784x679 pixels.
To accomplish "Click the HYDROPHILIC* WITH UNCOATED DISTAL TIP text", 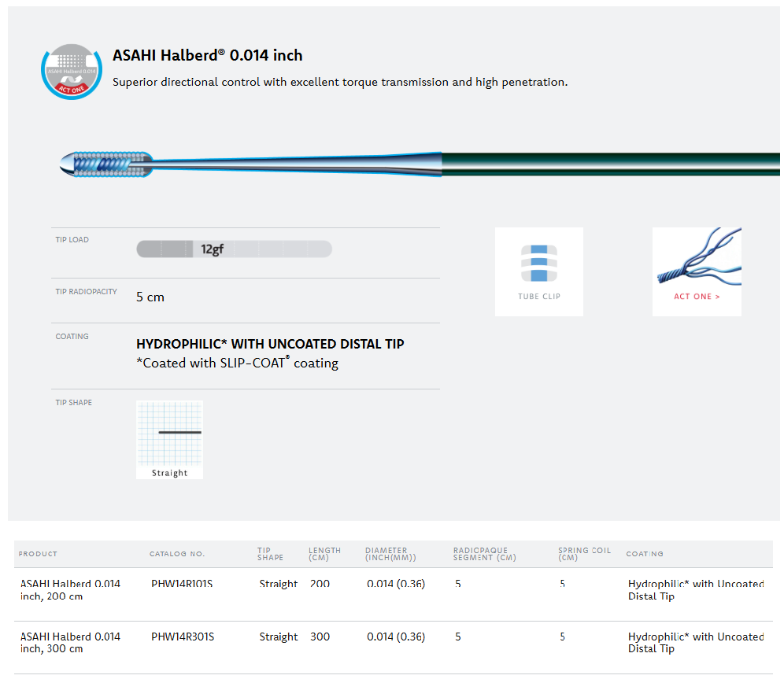I will click(x=270, y=345).
